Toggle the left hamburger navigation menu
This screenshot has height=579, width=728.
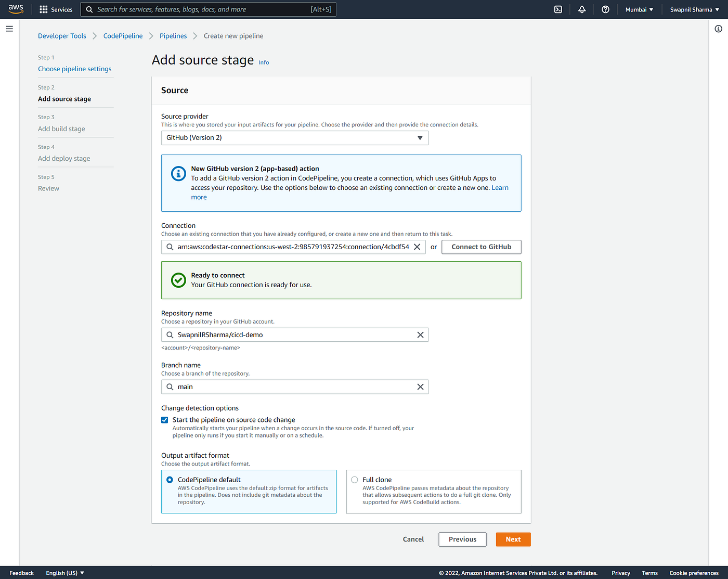9,29
